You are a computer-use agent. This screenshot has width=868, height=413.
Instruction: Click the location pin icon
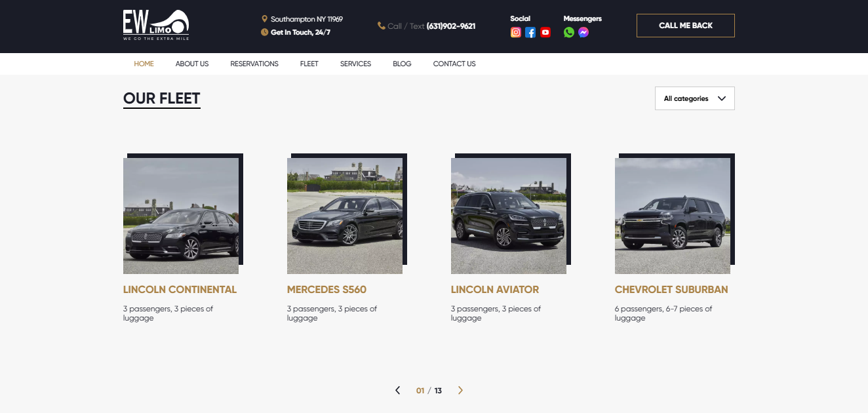coord(264,19)
